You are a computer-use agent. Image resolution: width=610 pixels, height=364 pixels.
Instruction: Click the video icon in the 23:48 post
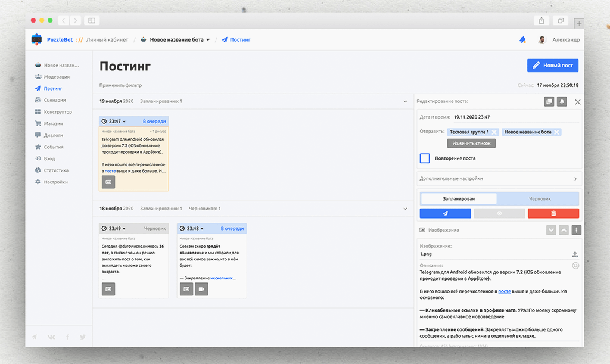[x=201, y=289]
